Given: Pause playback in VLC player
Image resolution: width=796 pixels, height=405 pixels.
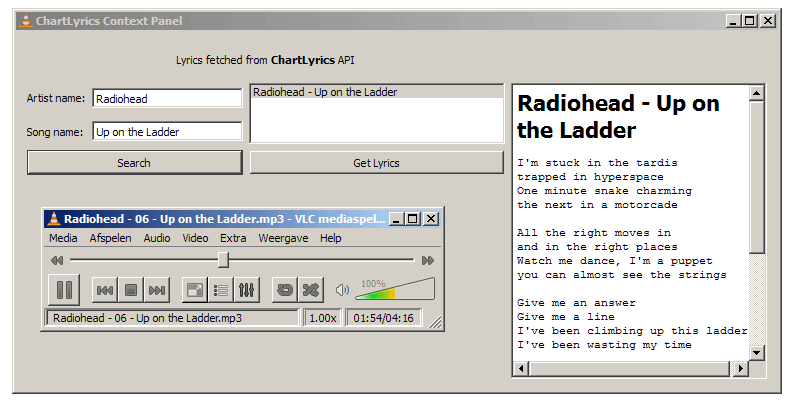Looking at the screenshot, I should [64, 290].
